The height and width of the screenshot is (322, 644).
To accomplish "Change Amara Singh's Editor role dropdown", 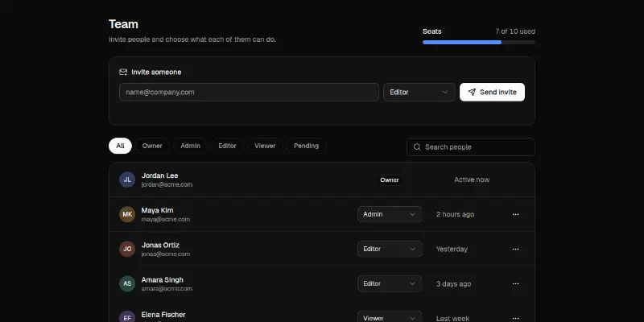I will tap(390, 284).
